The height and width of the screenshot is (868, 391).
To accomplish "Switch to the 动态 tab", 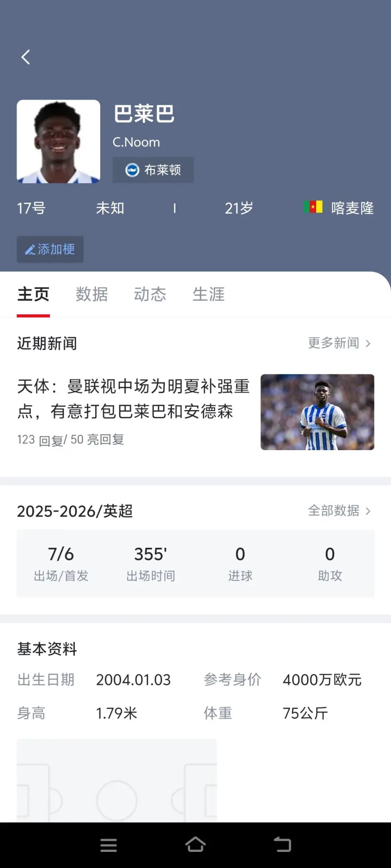I will [150, 294].
